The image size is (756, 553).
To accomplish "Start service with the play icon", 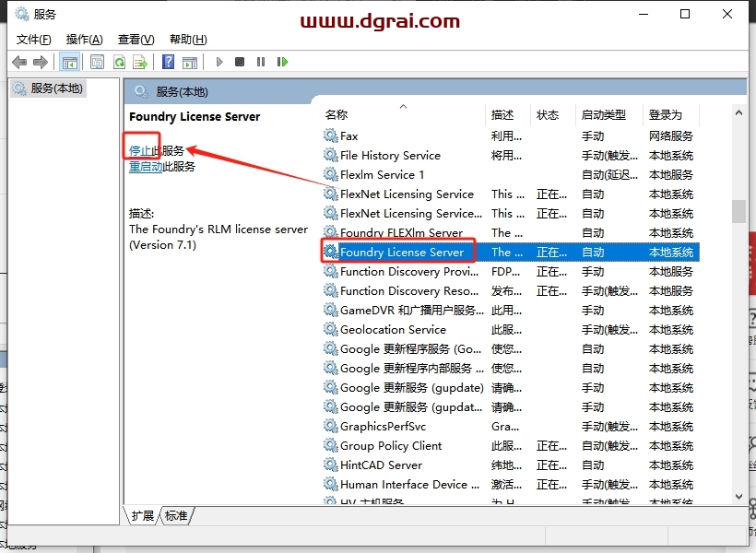I will click(x=219, y=62).
